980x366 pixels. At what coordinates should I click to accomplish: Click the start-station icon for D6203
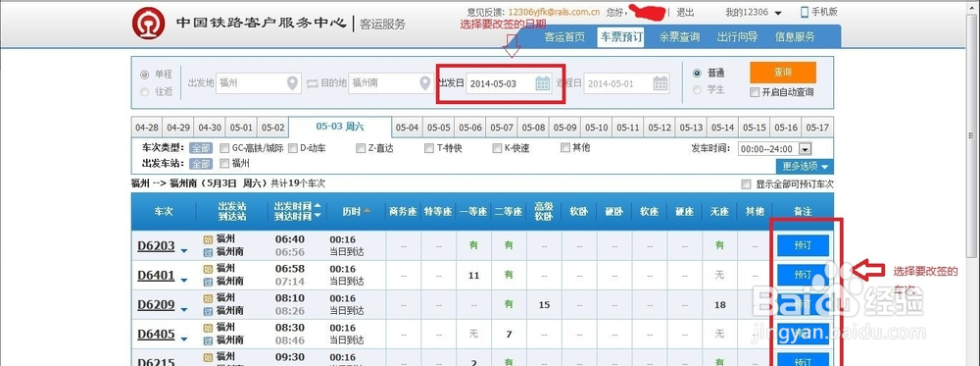208,239
